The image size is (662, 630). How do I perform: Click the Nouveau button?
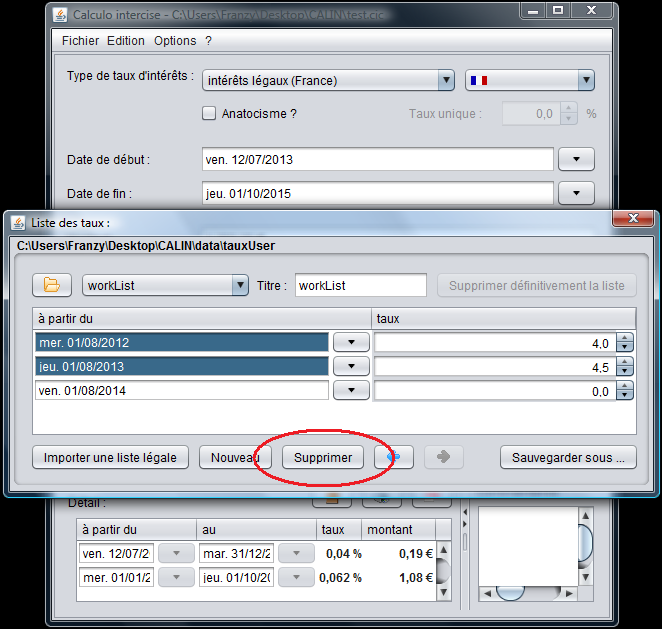[235, 457]
